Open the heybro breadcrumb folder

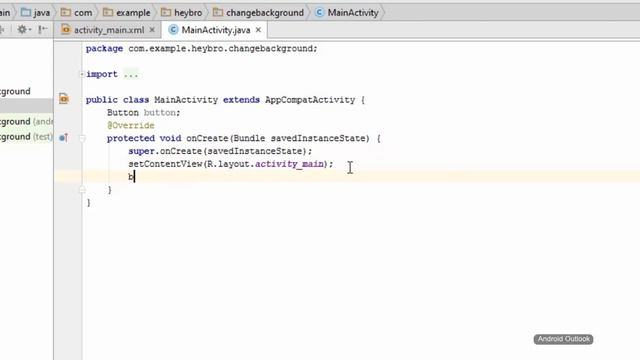click(182, 13)
